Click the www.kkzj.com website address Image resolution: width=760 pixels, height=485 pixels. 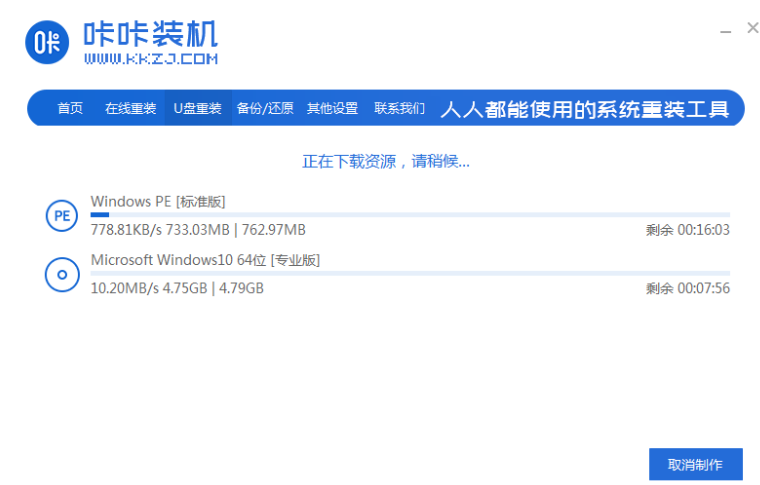(x=150, y=60)
